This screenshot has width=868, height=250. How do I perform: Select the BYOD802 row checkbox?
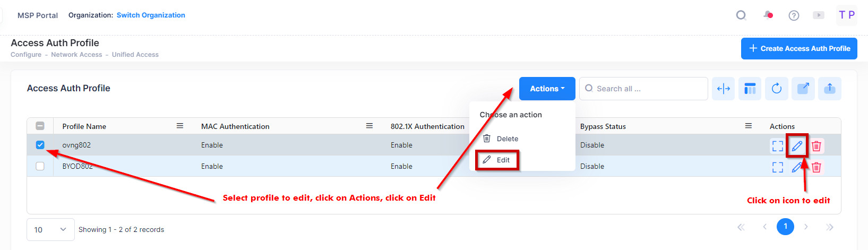coord(40,166)
